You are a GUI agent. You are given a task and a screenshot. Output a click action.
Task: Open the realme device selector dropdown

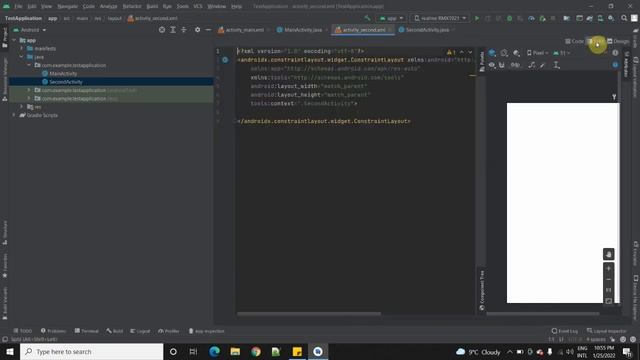pos(440,18)
